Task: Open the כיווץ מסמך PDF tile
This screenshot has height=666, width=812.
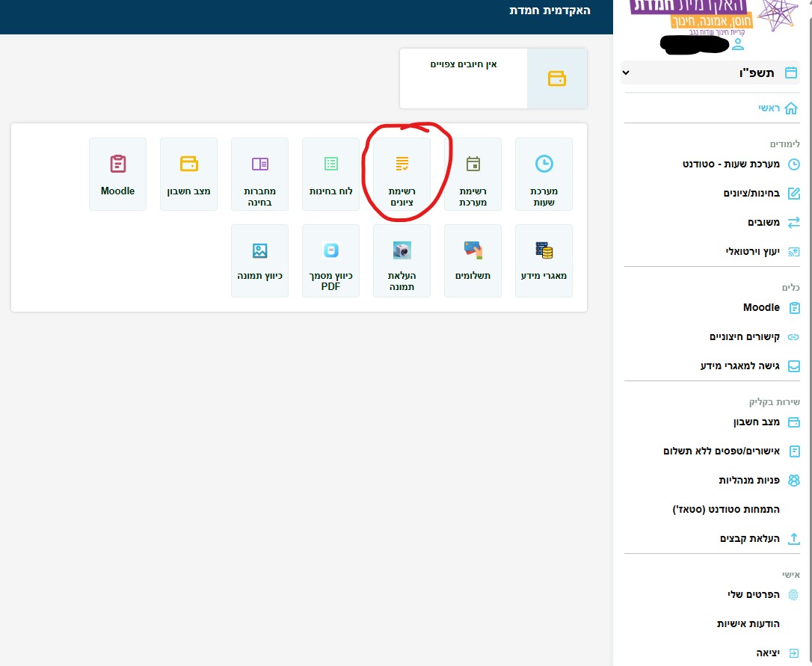Action: click(330, 261)
